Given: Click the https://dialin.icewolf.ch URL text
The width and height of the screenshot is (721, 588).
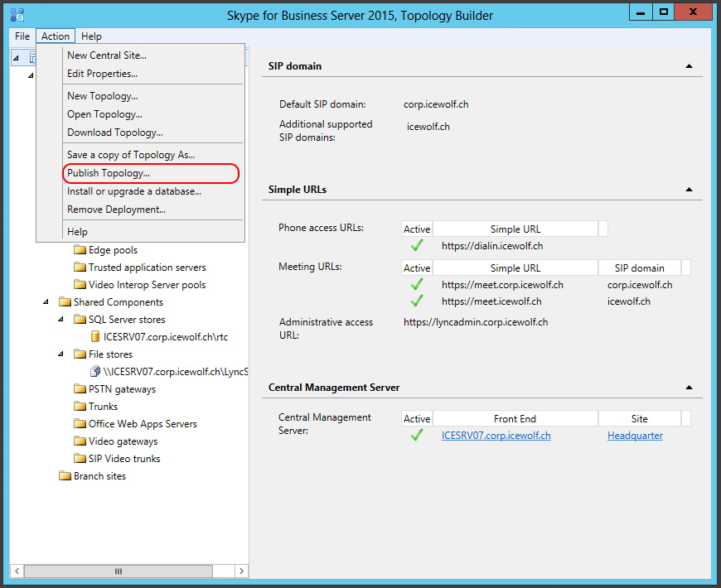Looking at the screenshot, I should point(492,246).
